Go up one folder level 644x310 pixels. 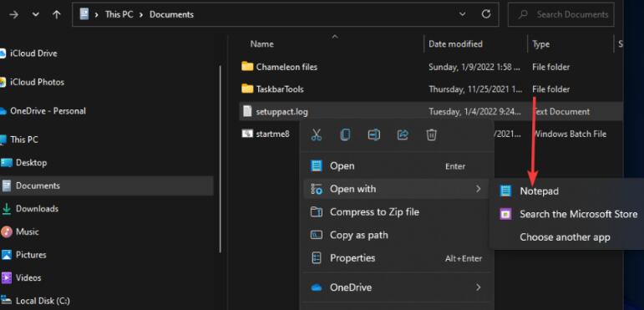pyautogui.click(x=57, y=14)
